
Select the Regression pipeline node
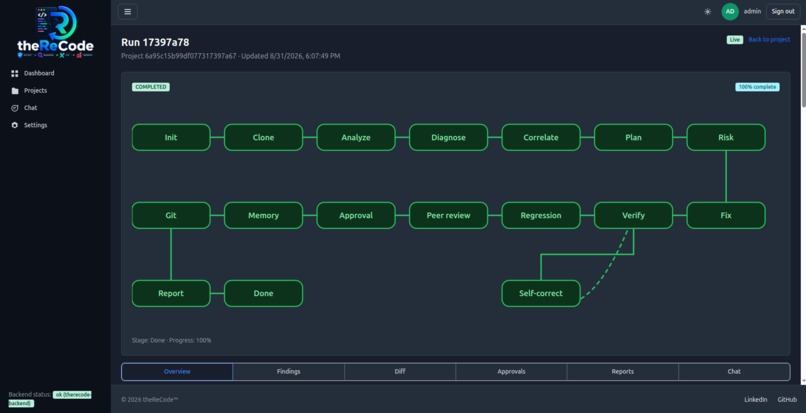[541, 216]
